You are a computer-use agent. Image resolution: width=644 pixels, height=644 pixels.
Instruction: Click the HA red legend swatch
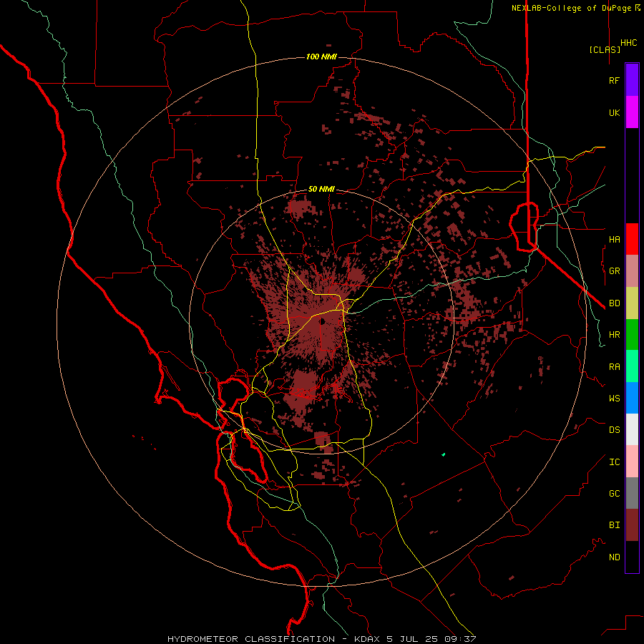pos(632,239)
